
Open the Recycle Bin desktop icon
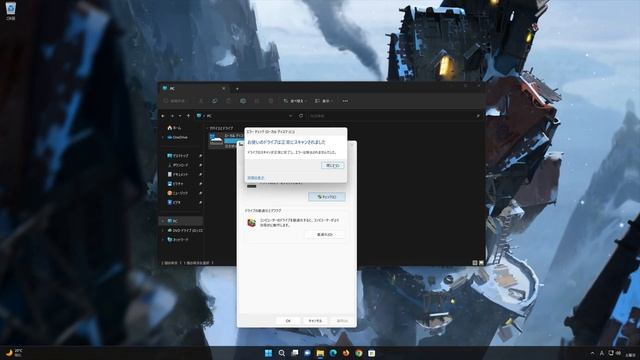tap(10, 11)
